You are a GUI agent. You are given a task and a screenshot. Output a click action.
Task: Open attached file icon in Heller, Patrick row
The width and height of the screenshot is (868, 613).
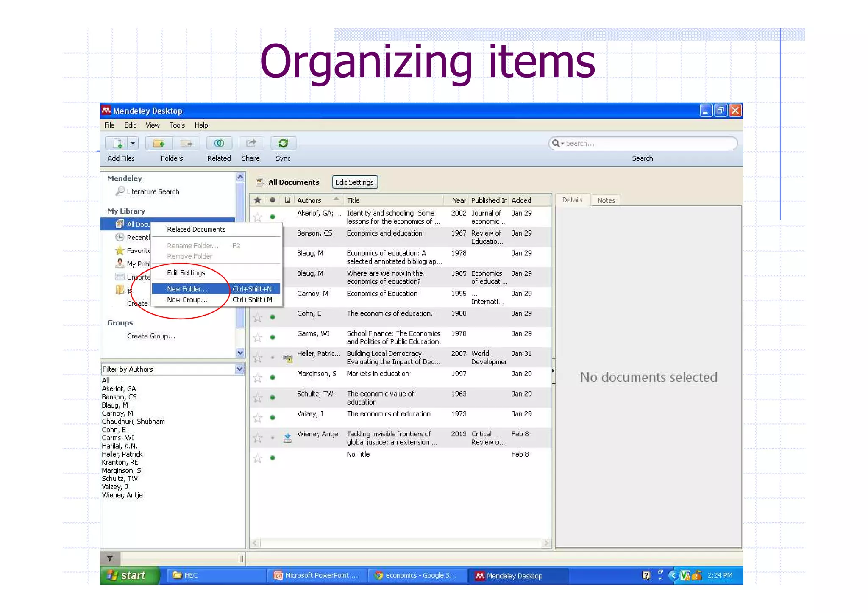[288, 358]
